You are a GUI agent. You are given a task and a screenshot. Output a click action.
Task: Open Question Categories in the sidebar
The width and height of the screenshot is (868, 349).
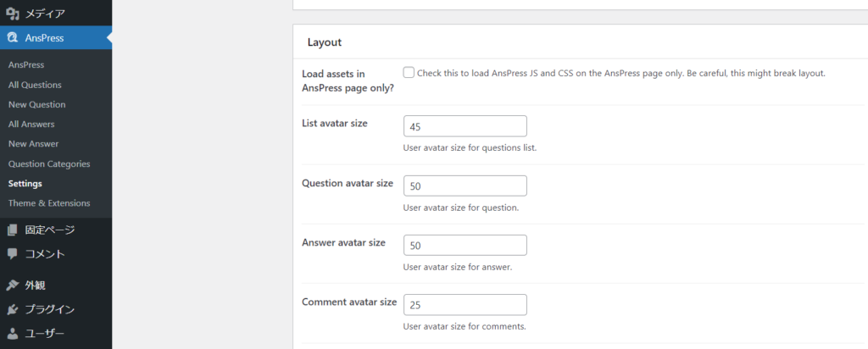(x=48, y=163)
